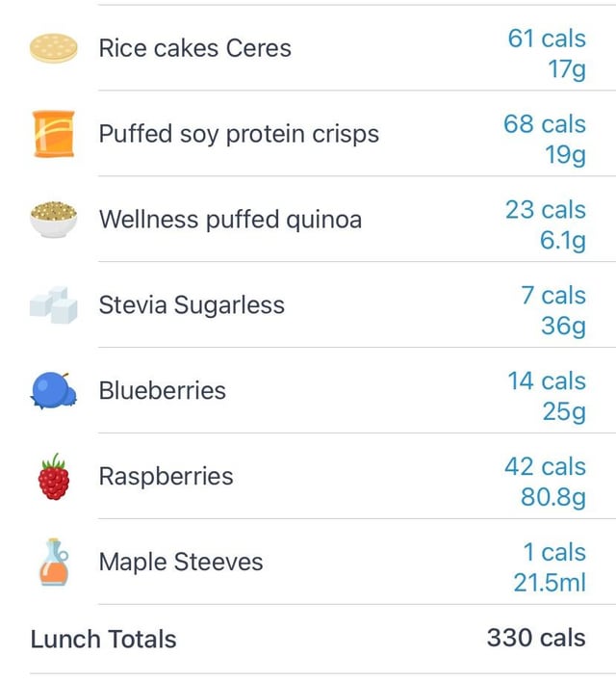Tap the orange protein crisps bag icon
Image resolution: width=616 pixels, height=682 pixels.
pyautogui.click(x=54, y=134)
